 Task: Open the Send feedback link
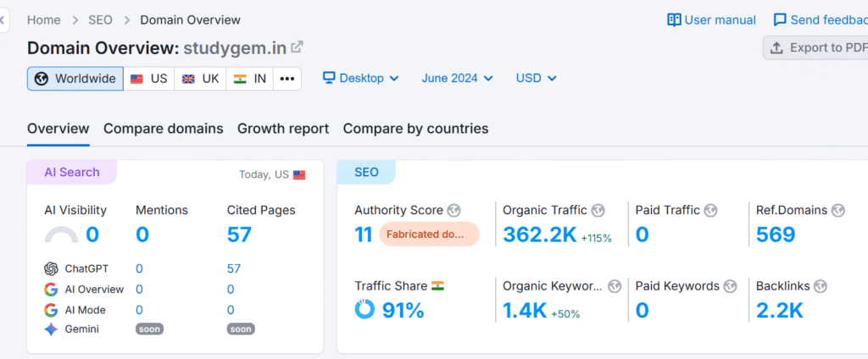coord(821,20)
